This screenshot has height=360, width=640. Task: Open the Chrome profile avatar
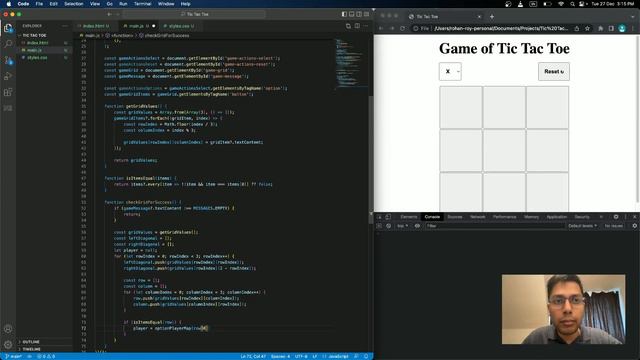[622, 29]
